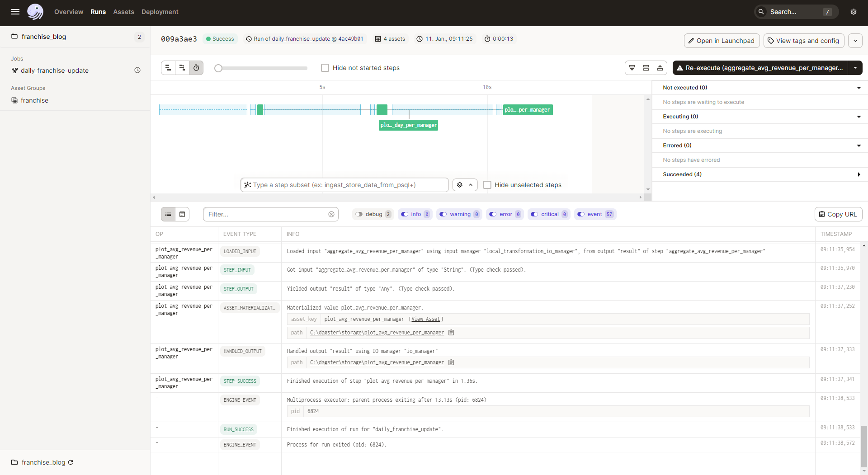Screen dimensions: 868x475
Task: Open Re-execute options dropdown arrow
Action: point(855,68)
